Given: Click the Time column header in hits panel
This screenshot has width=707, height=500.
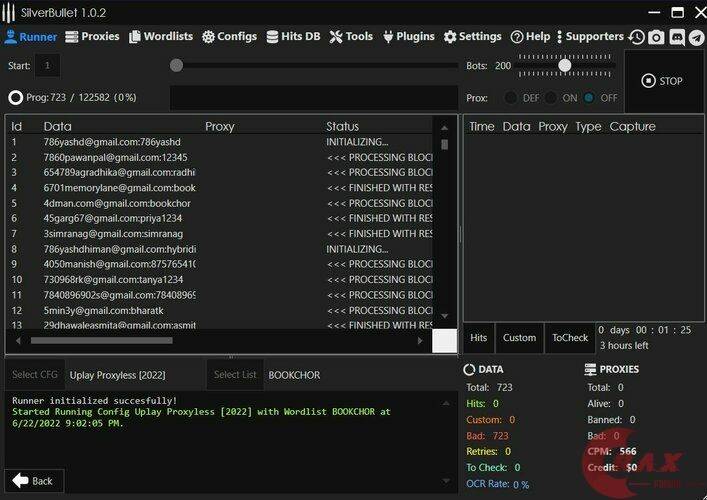Looking at the screenshot, I should pos(482,126).
